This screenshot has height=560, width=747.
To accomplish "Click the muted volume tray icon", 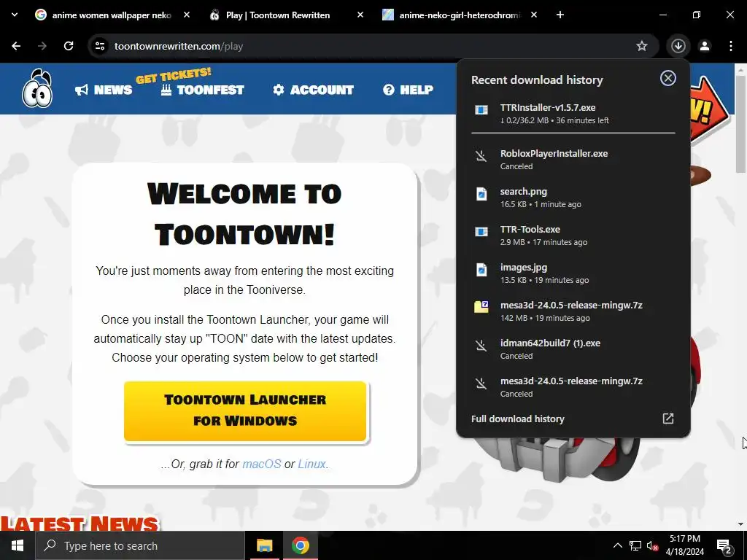I will [x=653, y=545].
